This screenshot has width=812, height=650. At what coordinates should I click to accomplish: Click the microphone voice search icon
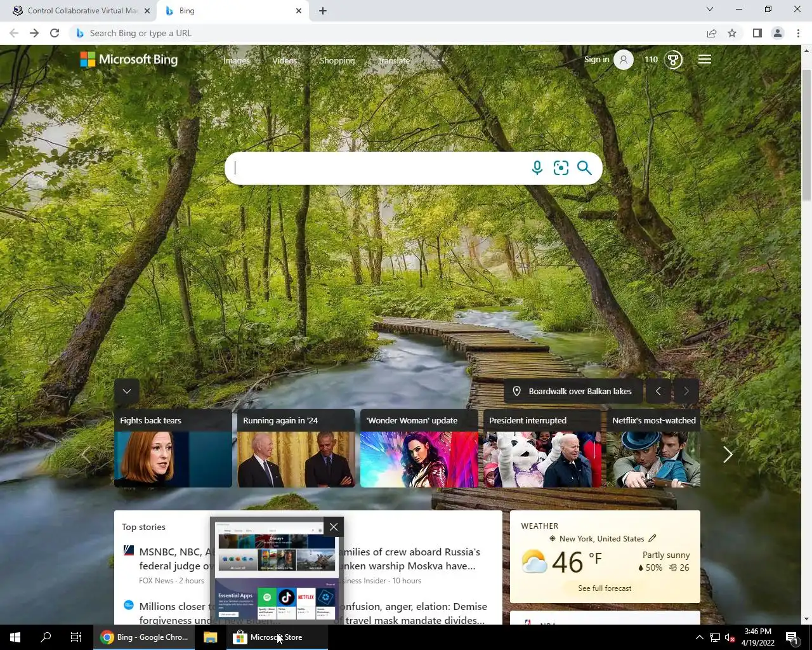pos(537,168)
